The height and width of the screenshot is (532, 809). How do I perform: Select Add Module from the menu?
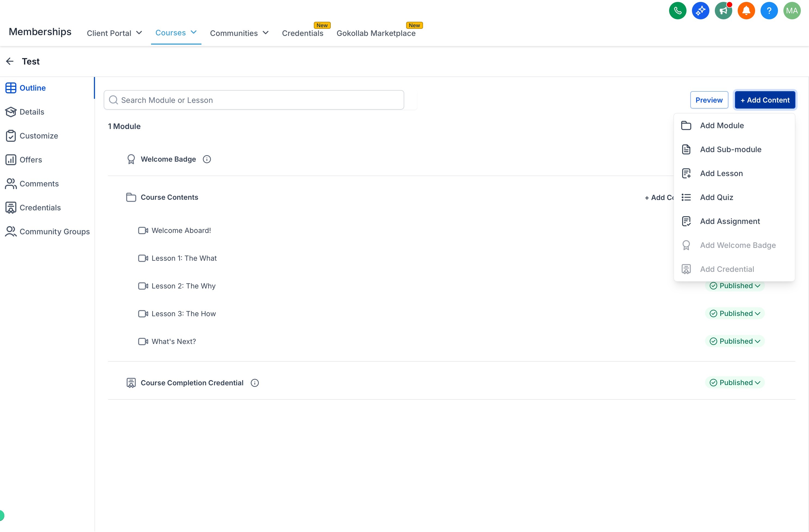tap(734, 126)
